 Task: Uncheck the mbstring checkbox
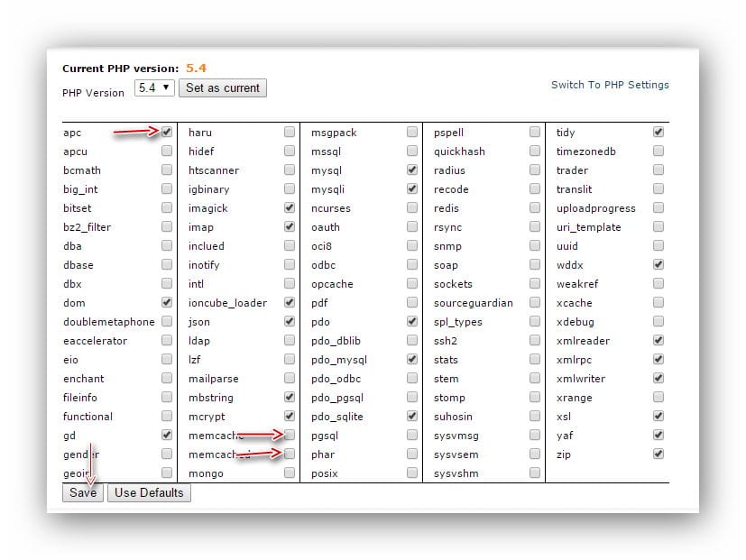coord(290,397)
